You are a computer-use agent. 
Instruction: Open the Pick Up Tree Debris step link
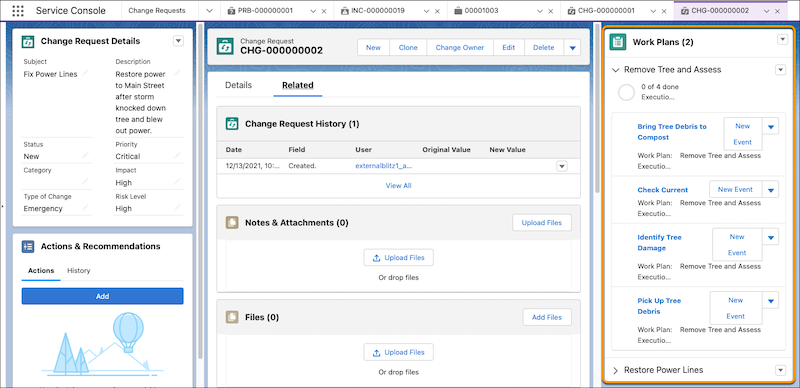pyautogui.click(x=659, y=306)
